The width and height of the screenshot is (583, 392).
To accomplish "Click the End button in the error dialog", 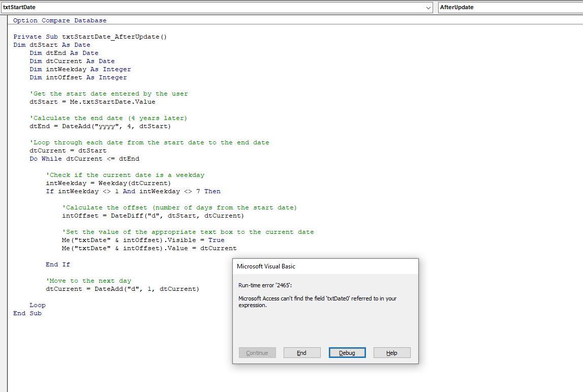I will click(x=302, y=352).
